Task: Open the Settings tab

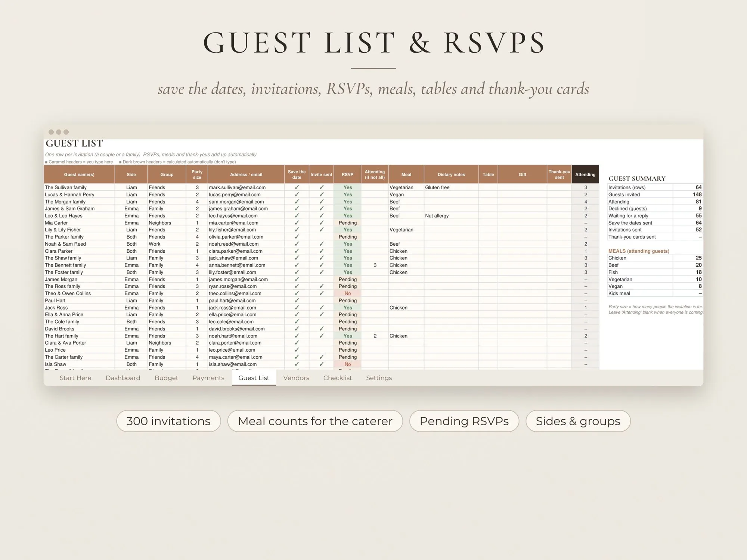Action: click(x=379, y=378)
